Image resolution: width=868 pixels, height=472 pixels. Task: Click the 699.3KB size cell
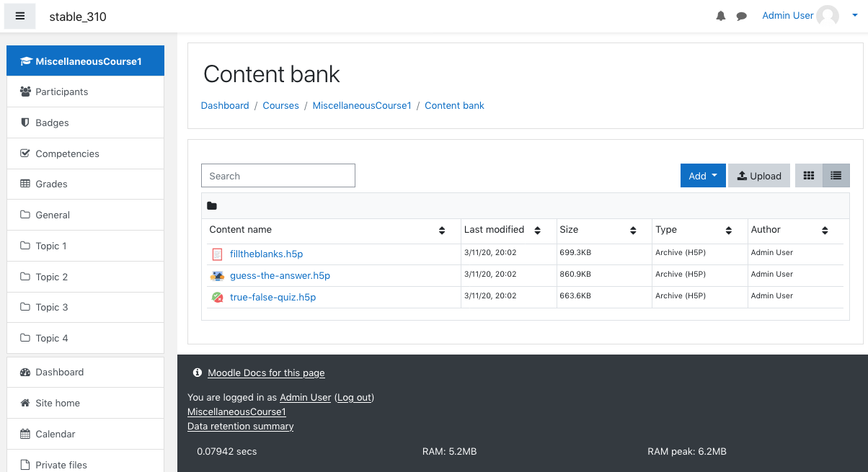tap(575, 253)
